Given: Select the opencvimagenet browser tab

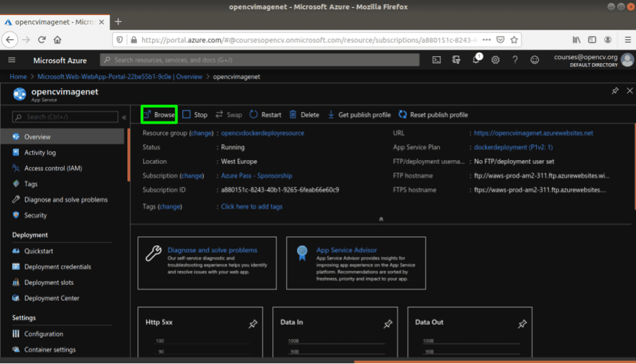Looking at the screenshot, I should [x=54, y=22].
